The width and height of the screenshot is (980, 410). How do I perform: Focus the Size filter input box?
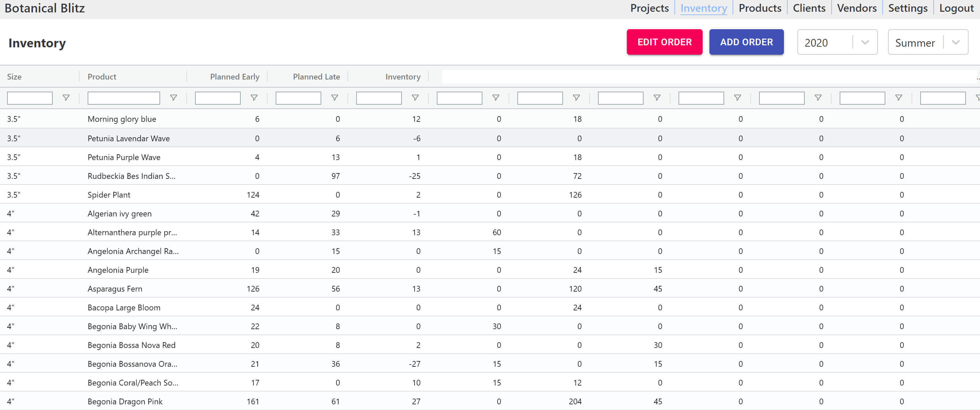(x=30, y=98)
